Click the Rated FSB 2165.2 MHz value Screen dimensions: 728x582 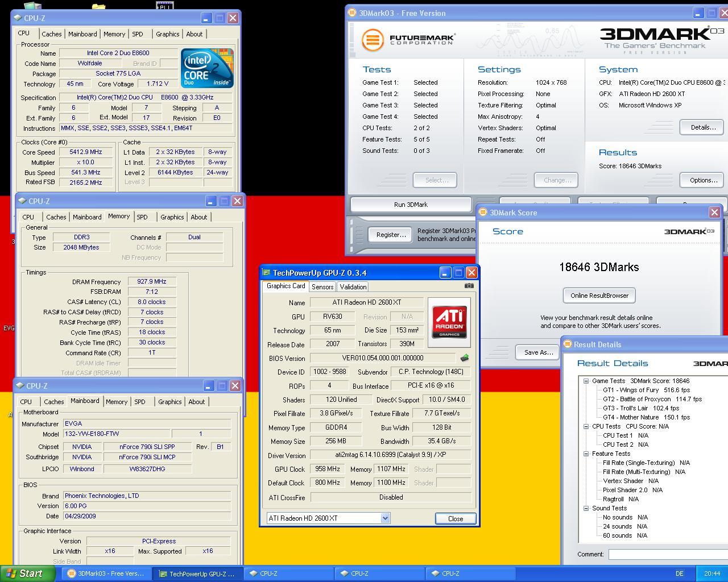pyautogui.click(x=86, y=182)
